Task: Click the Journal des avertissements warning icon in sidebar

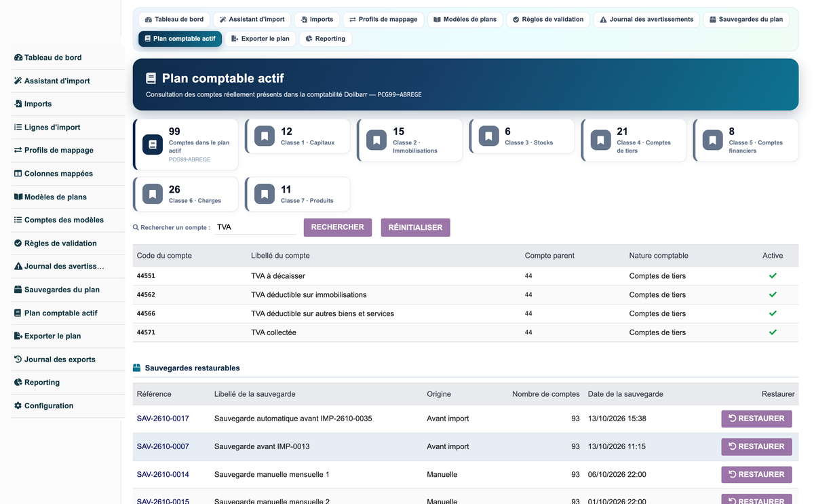Action: coord(18,267)
